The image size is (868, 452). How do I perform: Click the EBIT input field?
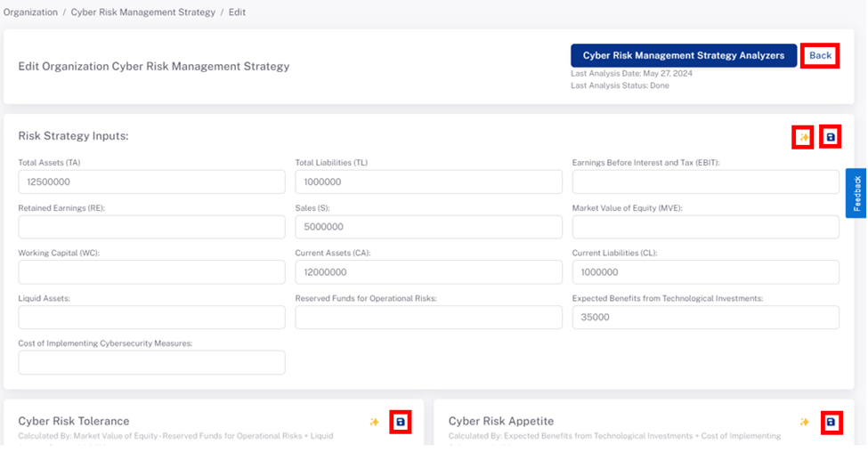[706, 182]
